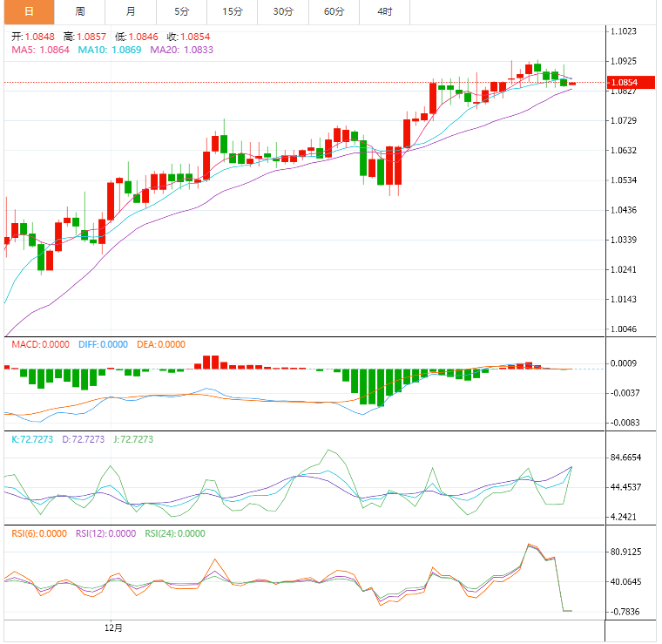Viewport: 662px width, 644px height.
Task: Switch to the 周 weekly tab
Action: [80, 11]
